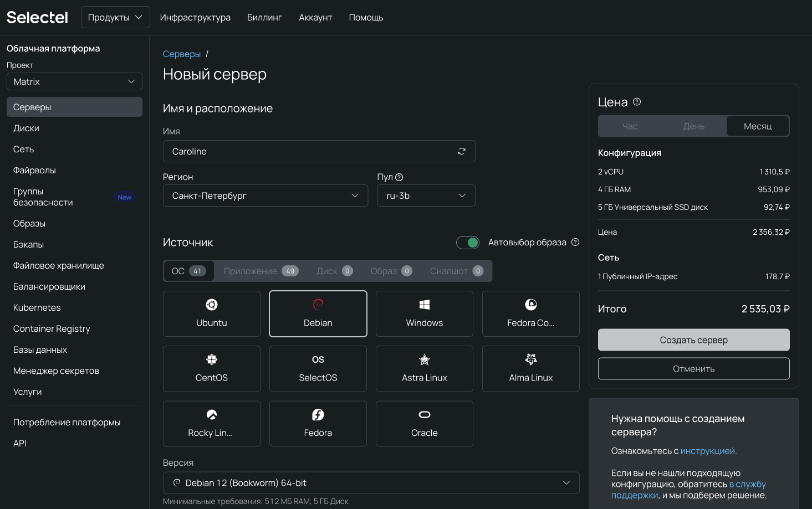Open the в службу поддержки link
The width and height of the screenshot is (812, 509).
[x=689, y=490]
